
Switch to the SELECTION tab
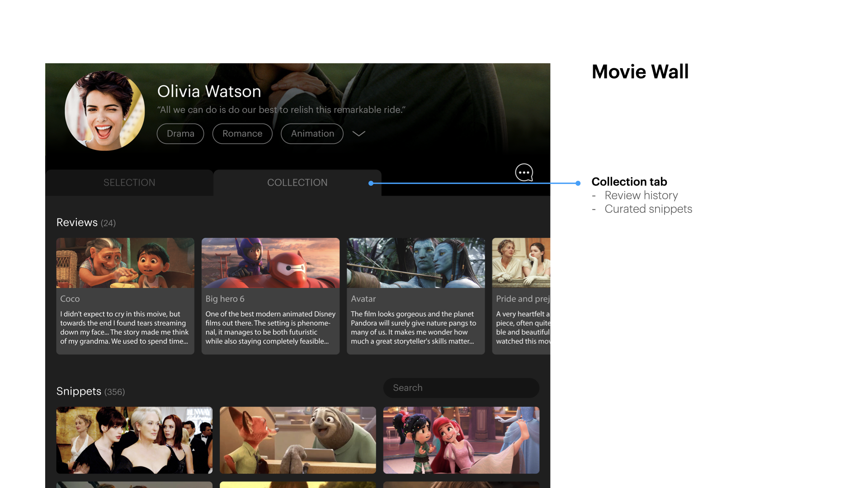pyautogui.click(x=129, y=183)
